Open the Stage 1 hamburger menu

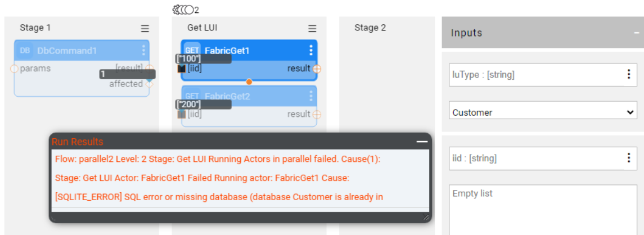tap(145, 28)
